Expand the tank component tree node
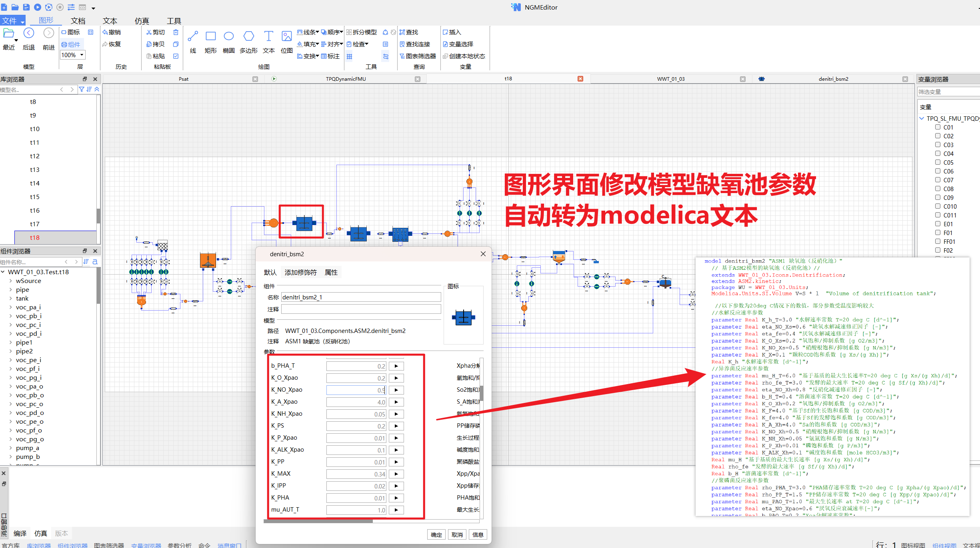The height and width of the screenshot is (548, 980). point(10,299)
